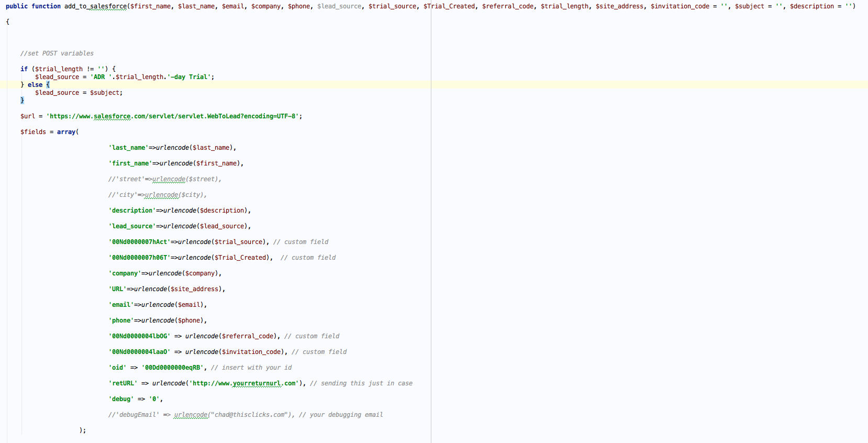The height and width of the screenshot is (443, 868).
Task: Click the commented-out 'street' line
Action: tap(165, 179)
